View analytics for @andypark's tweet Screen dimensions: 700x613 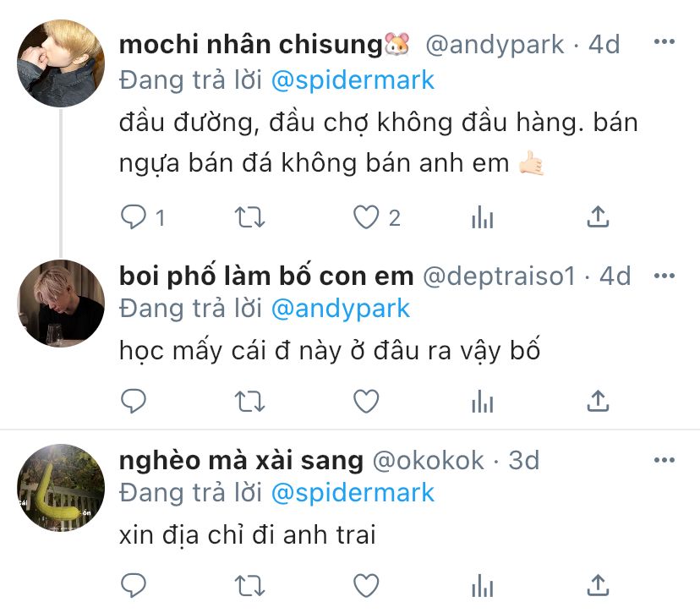click(x=483, y=217)
